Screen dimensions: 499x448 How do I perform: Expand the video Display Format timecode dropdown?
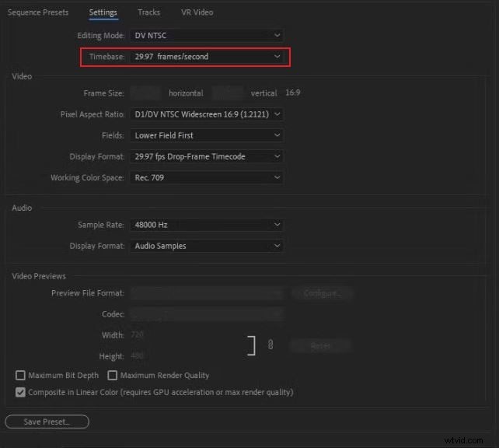point(207,156)
